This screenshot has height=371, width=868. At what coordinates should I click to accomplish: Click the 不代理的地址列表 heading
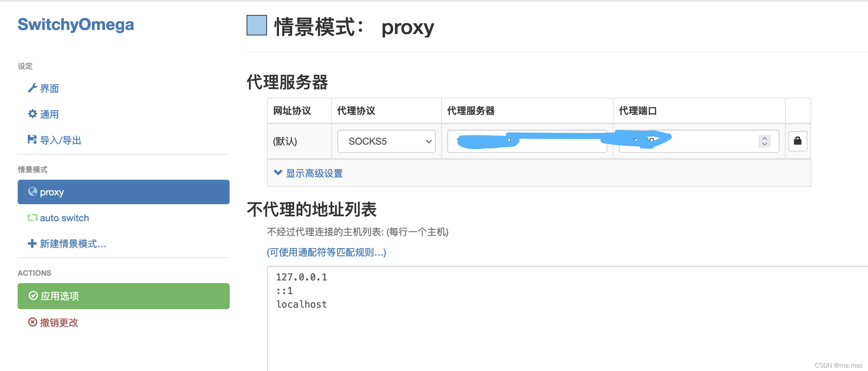312,209
